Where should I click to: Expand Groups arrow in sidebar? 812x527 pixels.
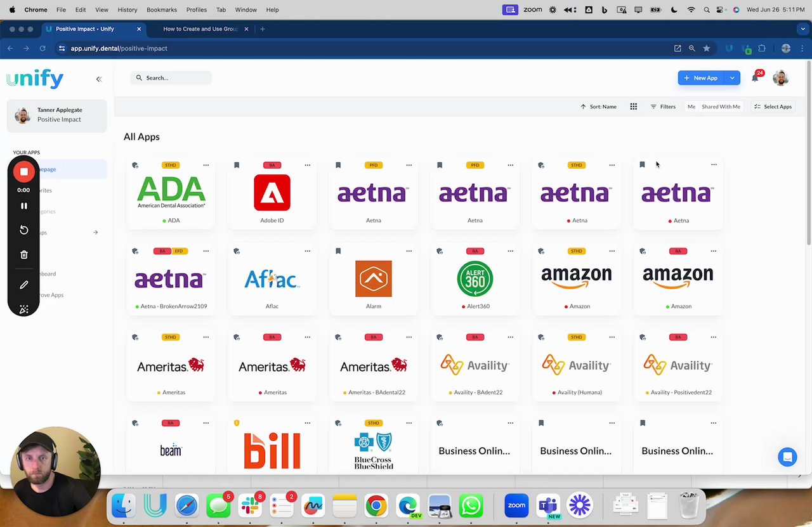[x=95, y=233]
